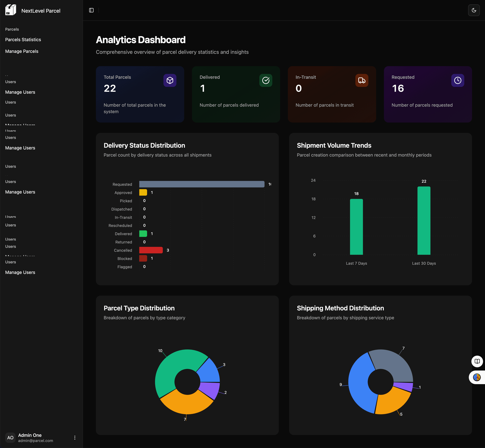Select the Total Parcels cube icon
Screen dimensions: 485x448
tap(170, 81)
